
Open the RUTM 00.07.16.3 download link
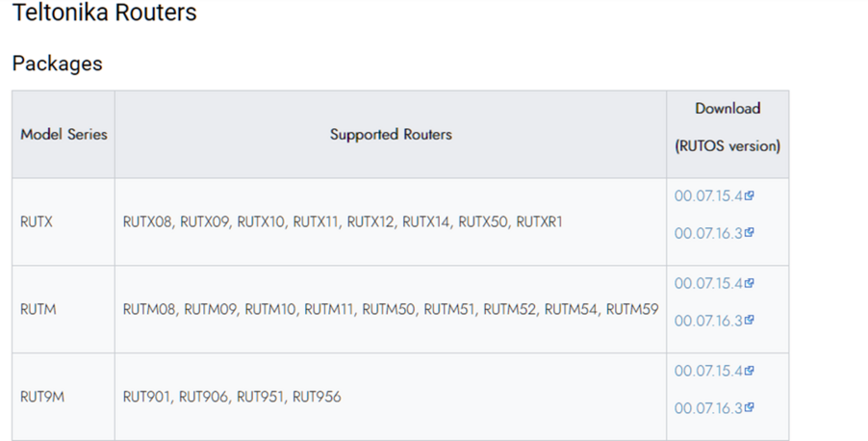pos(708,321)
